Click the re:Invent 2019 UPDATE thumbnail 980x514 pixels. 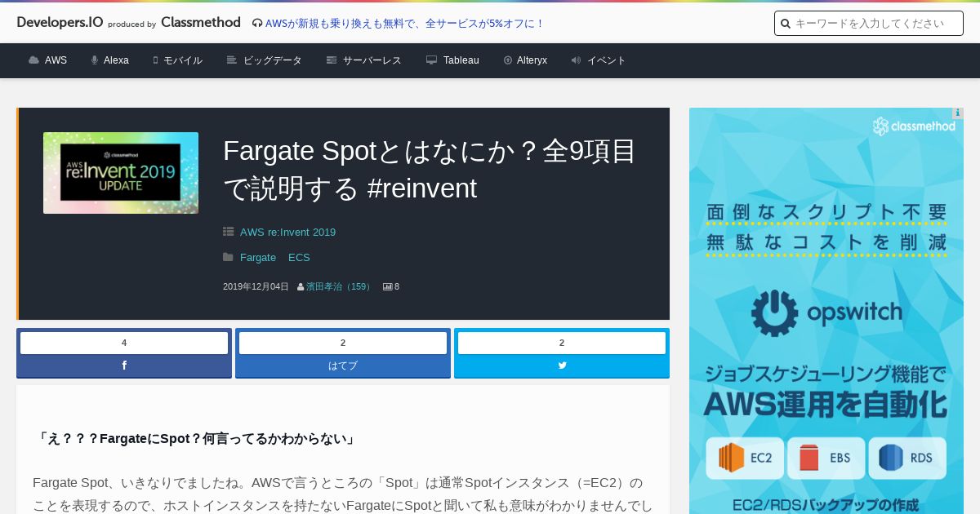pyautogui.click(x=121, y=173)
